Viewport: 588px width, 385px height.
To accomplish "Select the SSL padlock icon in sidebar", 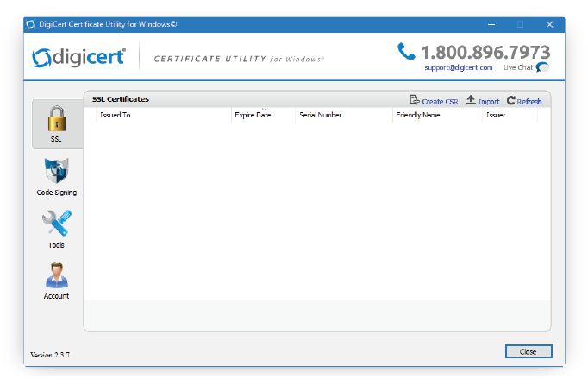I will click(x=57, y=118).
